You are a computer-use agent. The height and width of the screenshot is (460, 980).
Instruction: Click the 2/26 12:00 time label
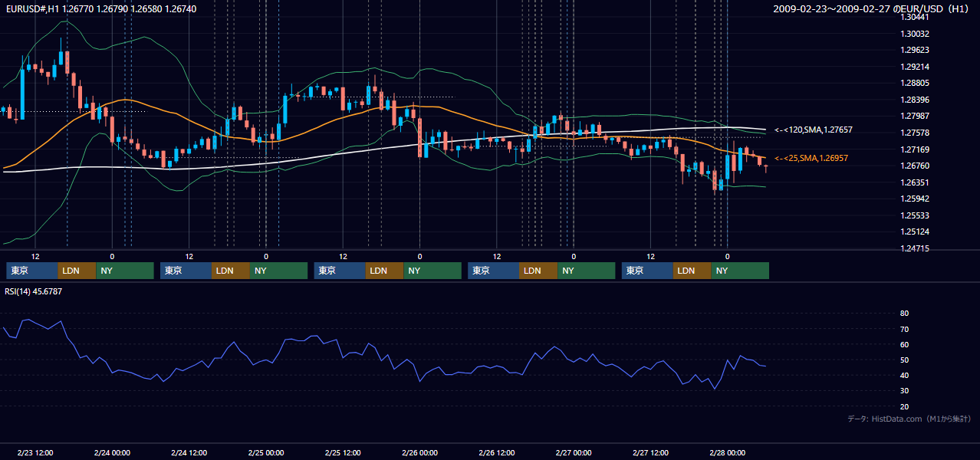pyautogui.click(x=497, y=453)
